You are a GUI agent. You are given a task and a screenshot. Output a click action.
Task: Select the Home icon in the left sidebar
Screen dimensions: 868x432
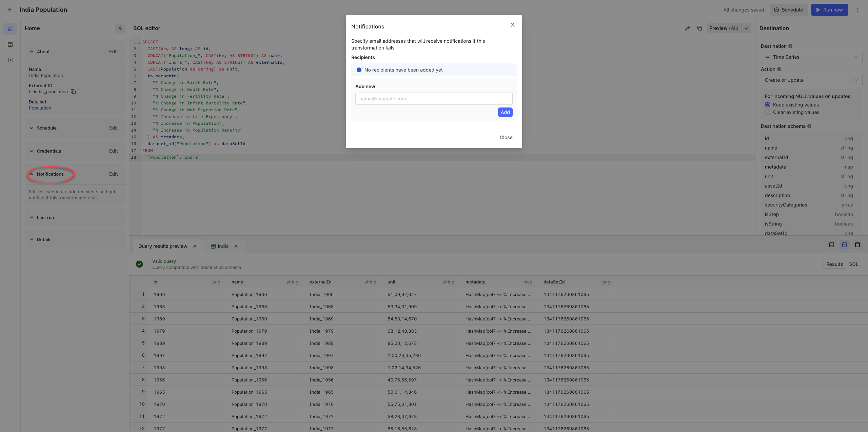pos(10,28)
